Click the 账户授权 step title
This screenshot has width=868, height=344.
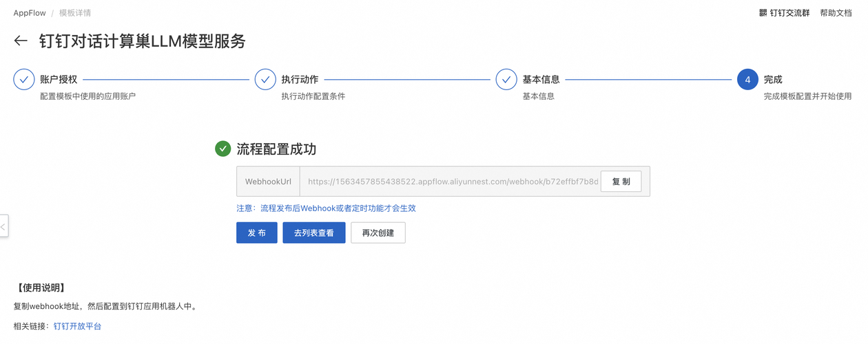[x=59, y=79]
